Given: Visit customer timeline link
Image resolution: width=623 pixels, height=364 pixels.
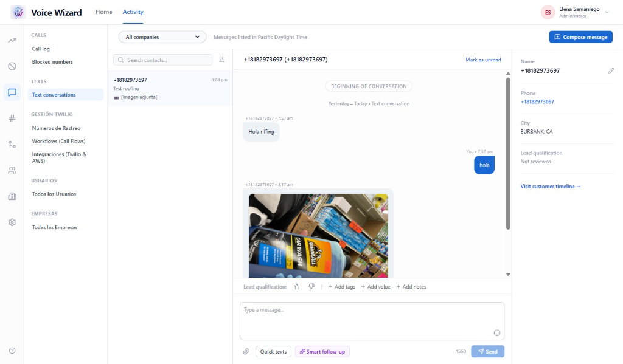Looking at the screenshot, I should [x=551, y=186].
